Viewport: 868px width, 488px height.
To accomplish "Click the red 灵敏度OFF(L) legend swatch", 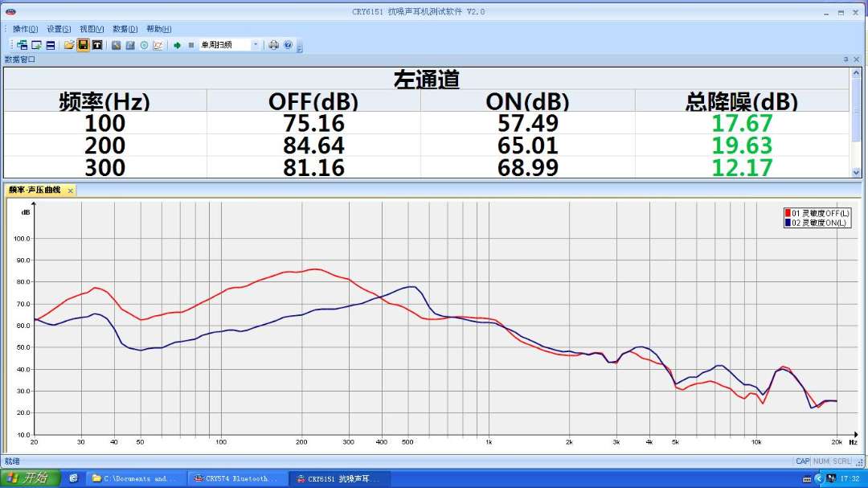I will (x=788, y=213).
